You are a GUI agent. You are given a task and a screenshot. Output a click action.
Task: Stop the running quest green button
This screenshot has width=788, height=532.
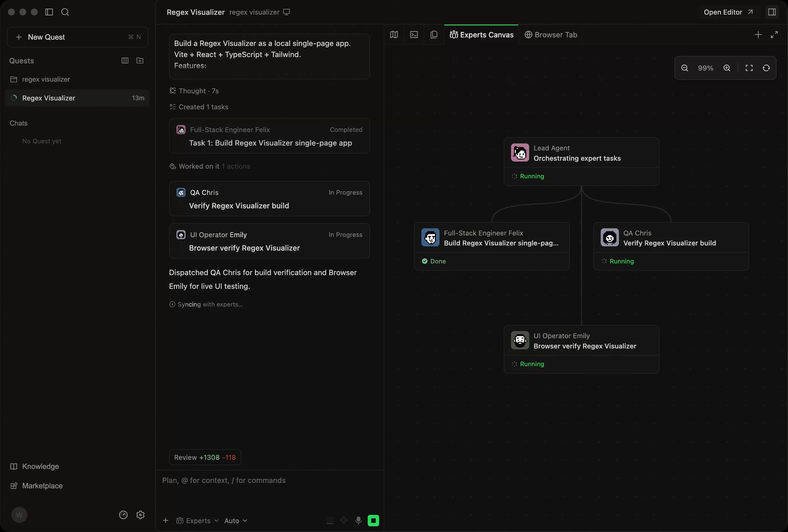[373, 521]
